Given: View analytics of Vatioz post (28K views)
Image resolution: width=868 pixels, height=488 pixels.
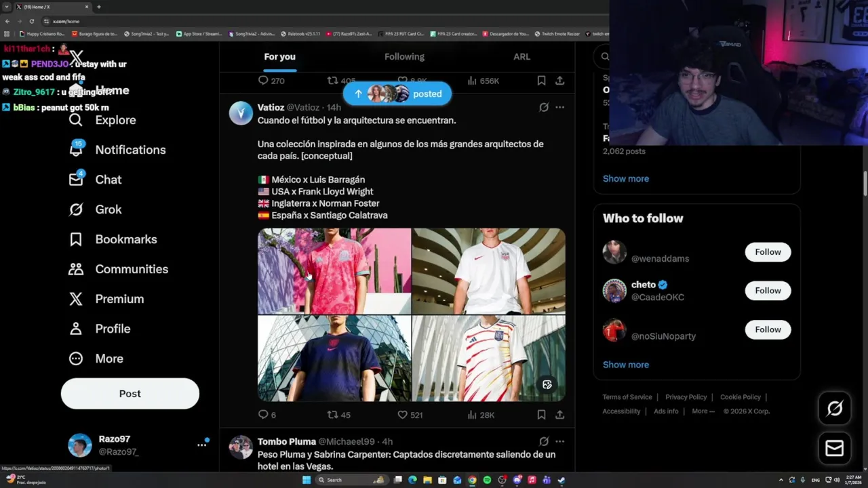Looking at the screenshot, I should (x=481, y=415).
